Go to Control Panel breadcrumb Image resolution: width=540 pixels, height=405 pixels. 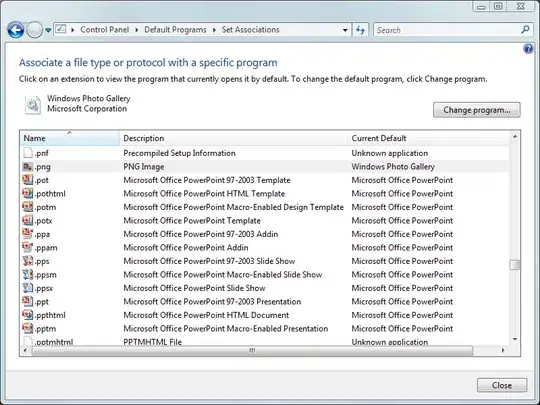click(x=105, y=30)
